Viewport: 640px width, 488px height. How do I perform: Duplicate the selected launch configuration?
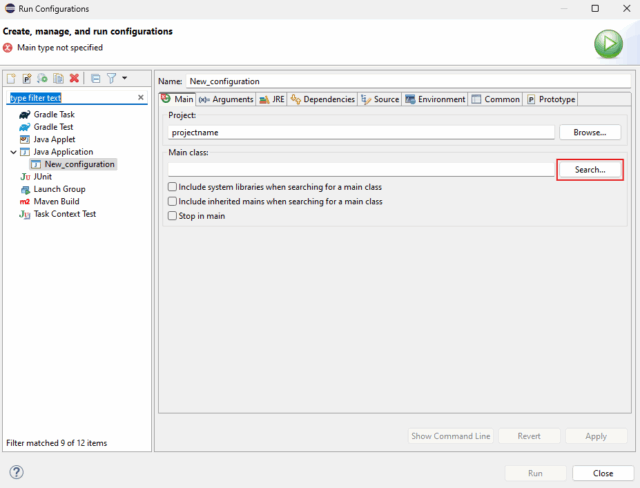pyautogui.click(x=58, y=78)
